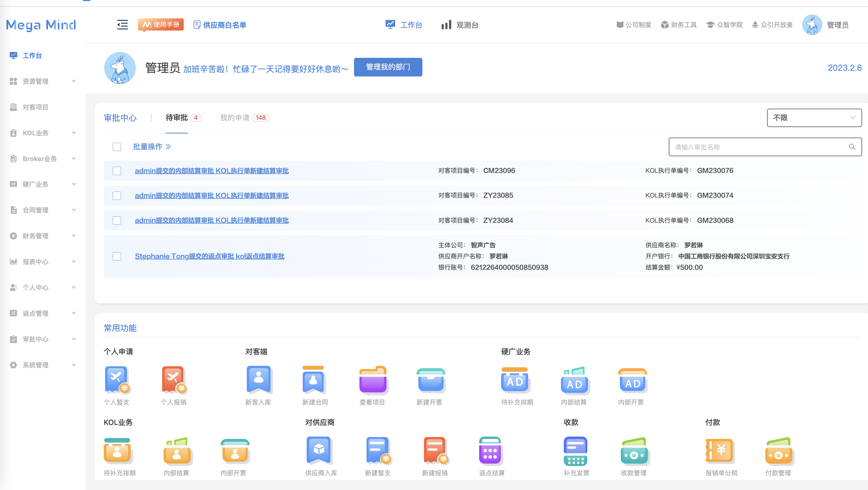
Task: Expand the Broker业务 sidebar menu
Action: click(x=43, y=159)
